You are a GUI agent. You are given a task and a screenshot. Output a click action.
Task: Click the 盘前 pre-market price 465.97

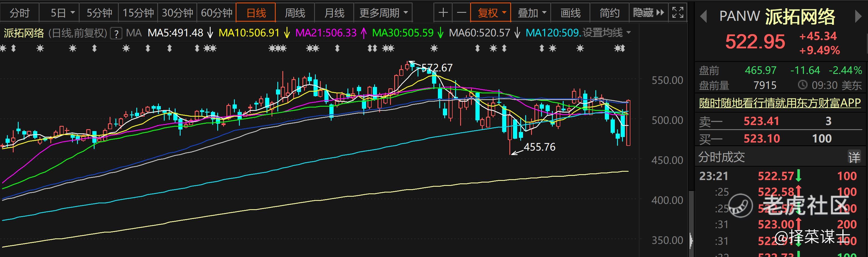761,70
